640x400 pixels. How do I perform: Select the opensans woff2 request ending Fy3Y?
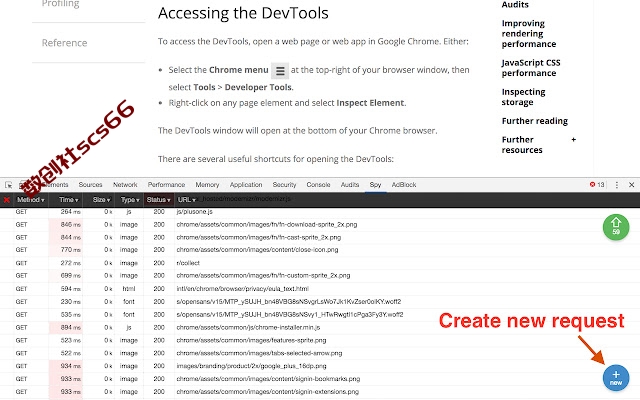320,315
